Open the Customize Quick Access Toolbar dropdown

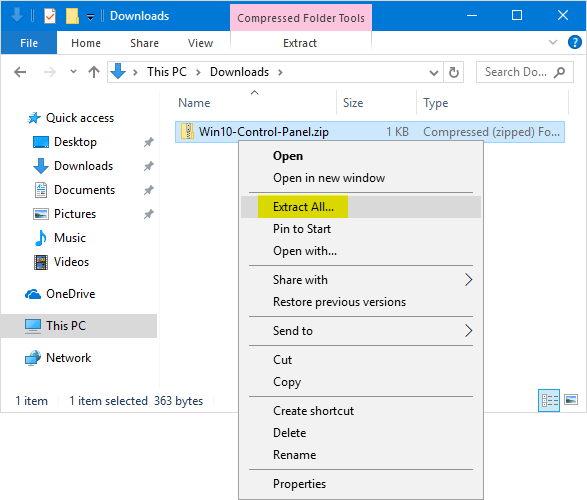tap(90, 17)
